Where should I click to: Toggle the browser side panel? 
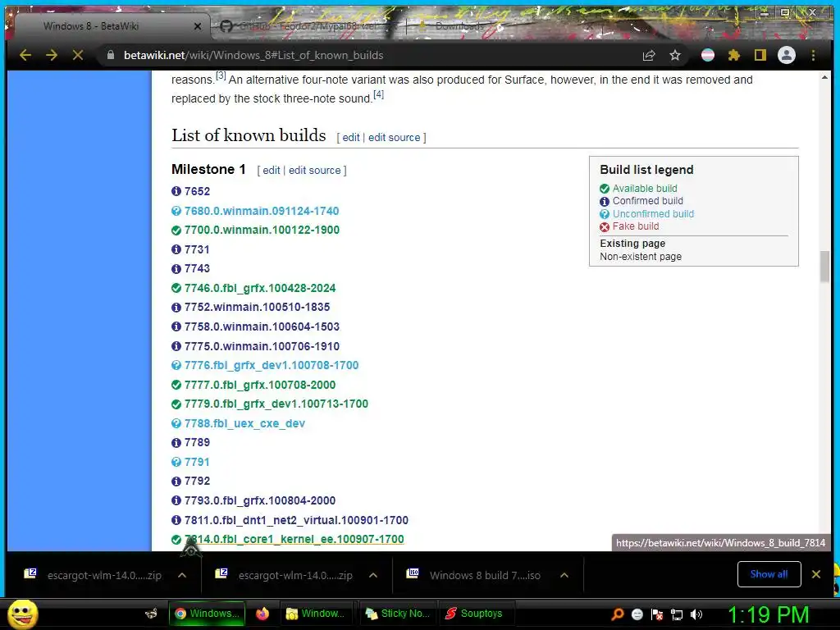(x=760, y=55)
